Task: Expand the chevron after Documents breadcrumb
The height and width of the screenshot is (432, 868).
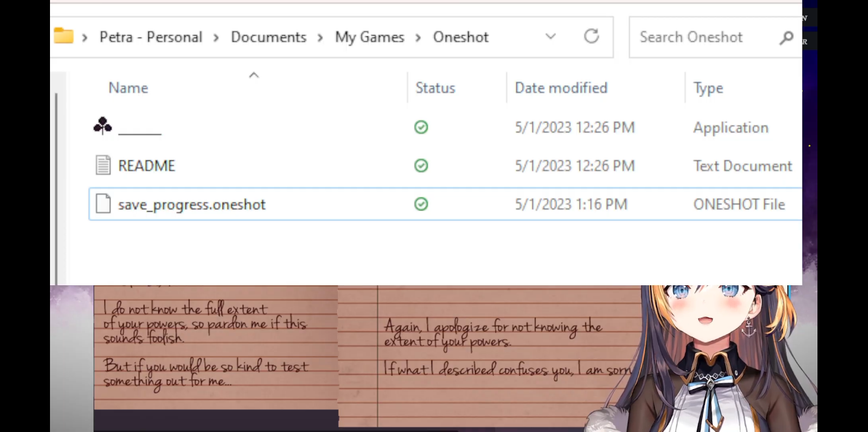Action: click(320, 37)
